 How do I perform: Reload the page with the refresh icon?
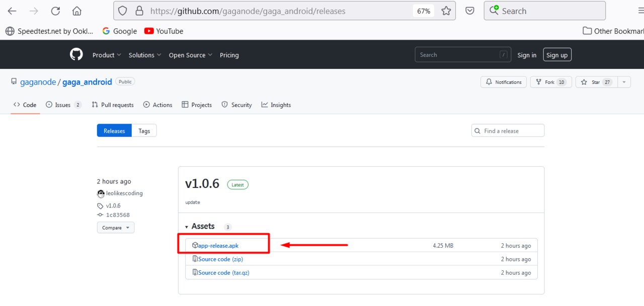coord(55,11)
